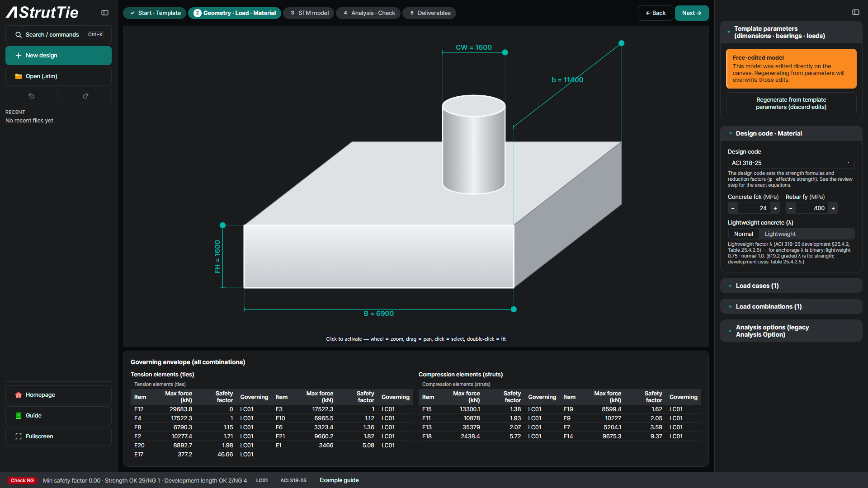
Task: Click the Back navigation button
Action: tap(656, 13)
